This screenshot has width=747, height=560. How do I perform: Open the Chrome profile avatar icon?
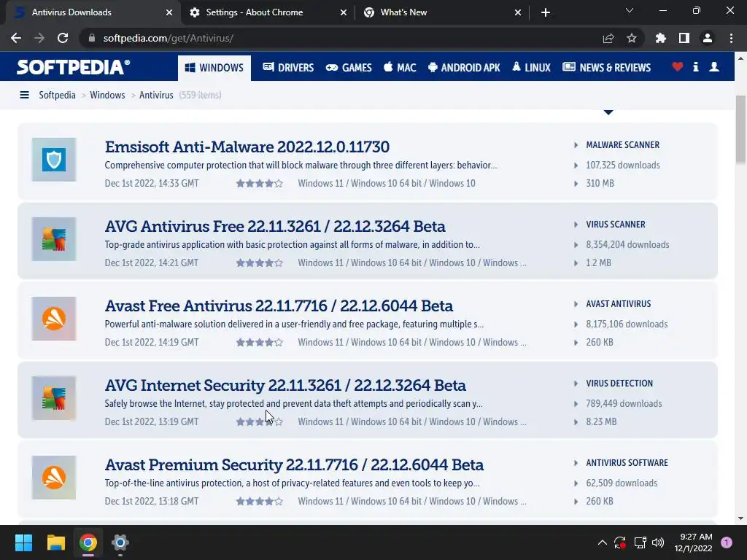pyautogui.click(x=708, y=38)
